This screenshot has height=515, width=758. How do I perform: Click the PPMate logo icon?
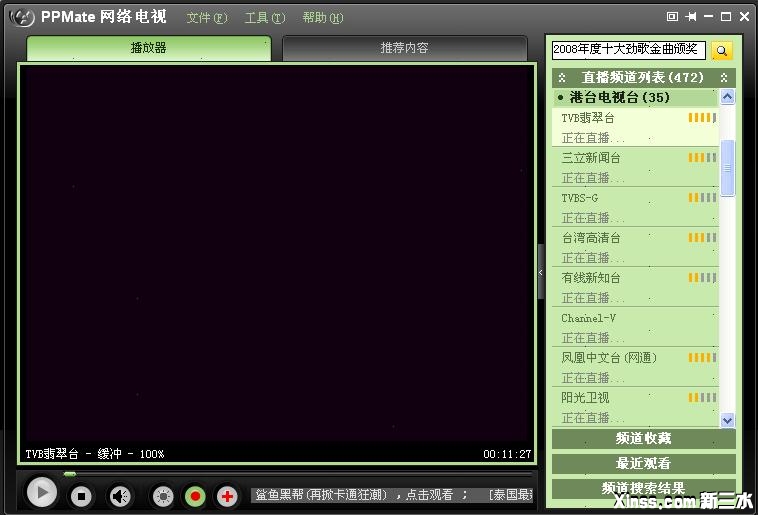[22, 17]
